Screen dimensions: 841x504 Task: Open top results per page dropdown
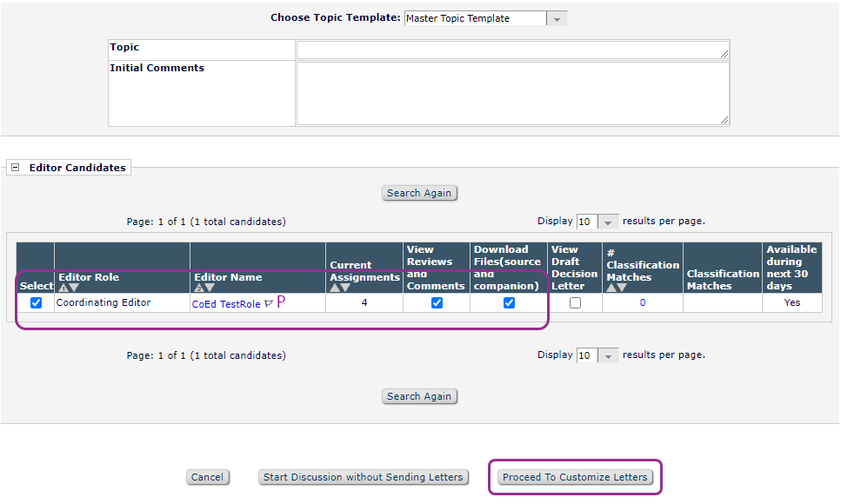609,222
